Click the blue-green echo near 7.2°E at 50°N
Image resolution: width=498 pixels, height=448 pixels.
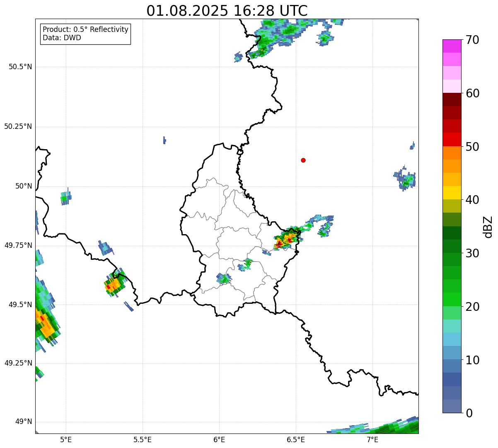(406, 180)
